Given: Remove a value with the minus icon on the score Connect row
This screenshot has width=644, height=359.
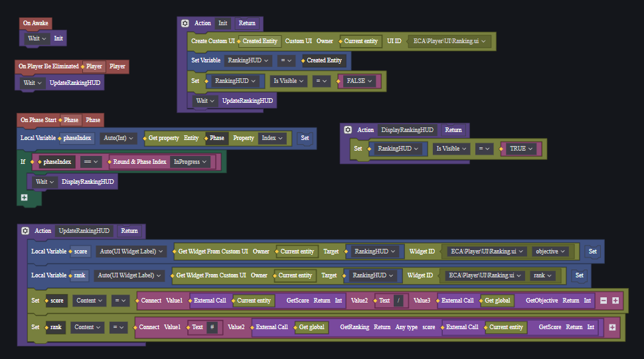Looking at the screenshot, I should 604,301.
